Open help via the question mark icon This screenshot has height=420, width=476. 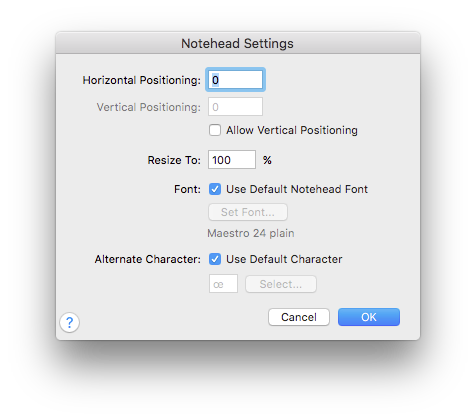pyautogui.click(x=69, y=322)
